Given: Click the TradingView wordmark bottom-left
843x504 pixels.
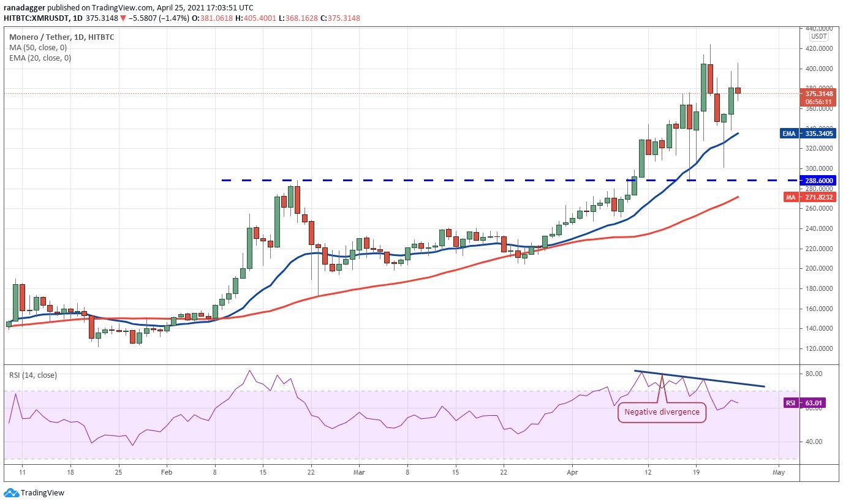Looking at the screenshot, I should (42, 493).
